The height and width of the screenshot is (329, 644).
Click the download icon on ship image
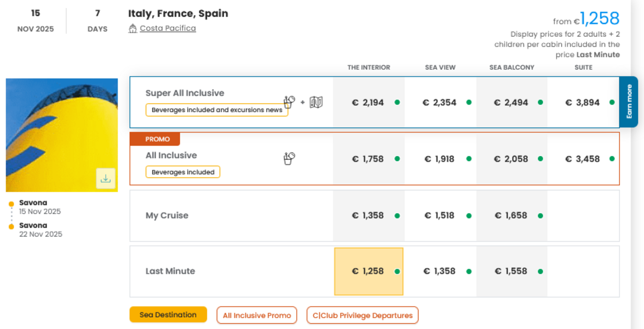(106, 178)
